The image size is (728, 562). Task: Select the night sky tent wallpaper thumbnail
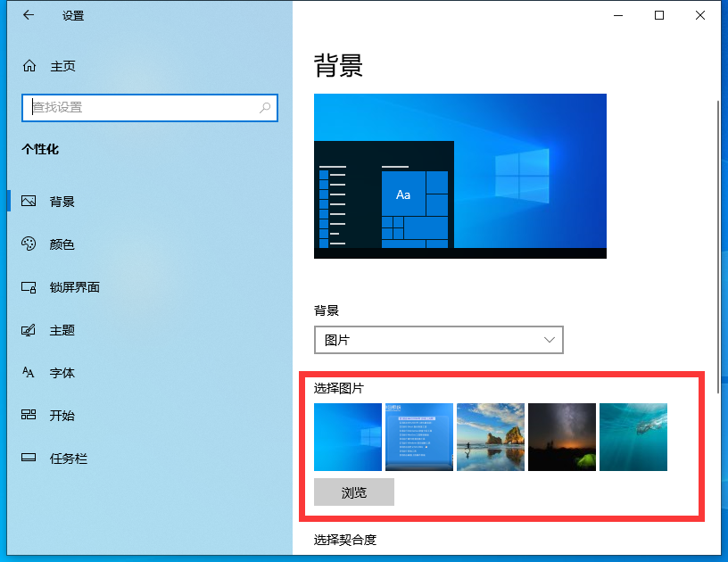coord(562,437)
